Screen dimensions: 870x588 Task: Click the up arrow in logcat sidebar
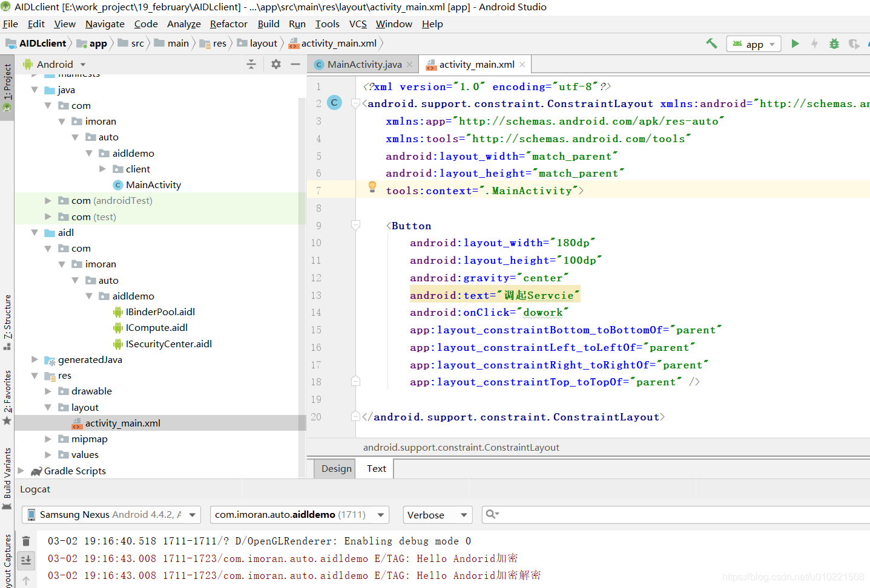coord(26,581)
